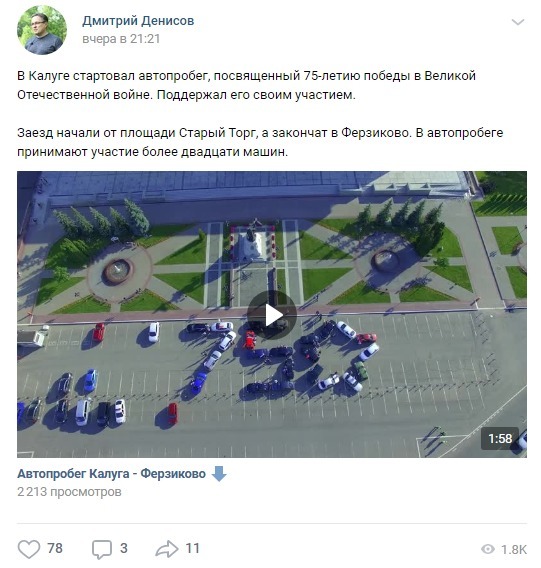
Task: Click the second paragraph about Старый Торг
Action: click(260, 142)
